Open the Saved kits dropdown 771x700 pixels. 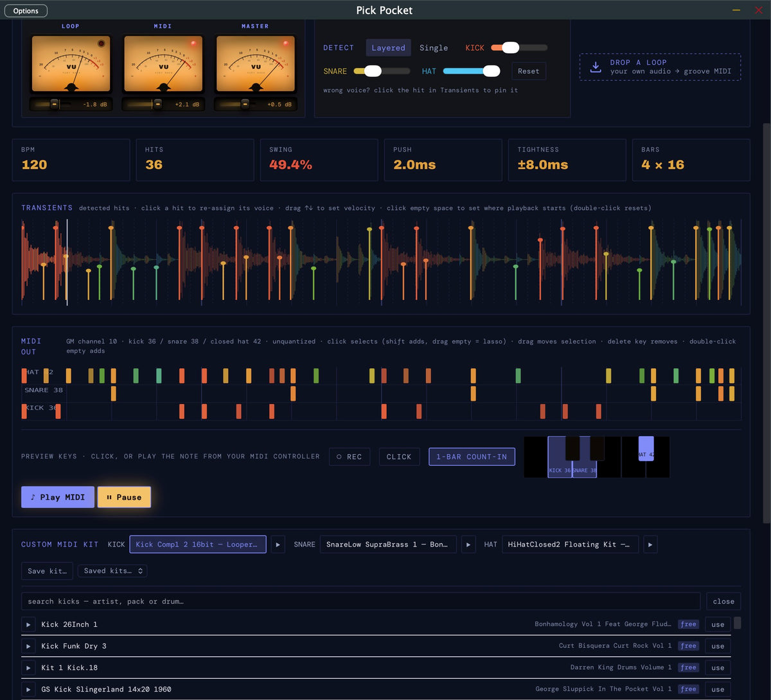(112, 571)
